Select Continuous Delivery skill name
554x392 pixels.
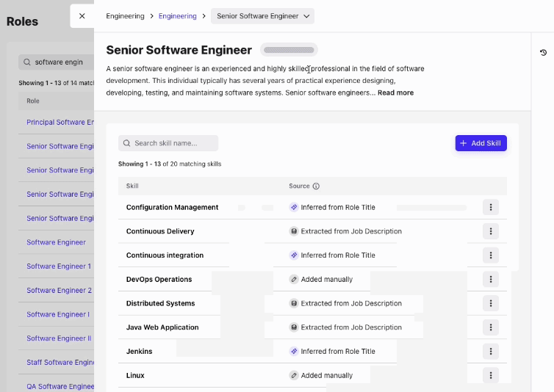click(160, 231)
